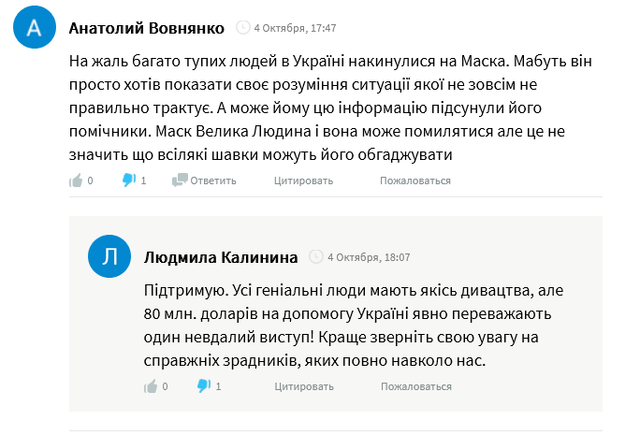Open Людмила Калинина's blue avatar with Л
The height and width of the screenshot is (434, 640).
pyautogui.click(x=109, y=256)
